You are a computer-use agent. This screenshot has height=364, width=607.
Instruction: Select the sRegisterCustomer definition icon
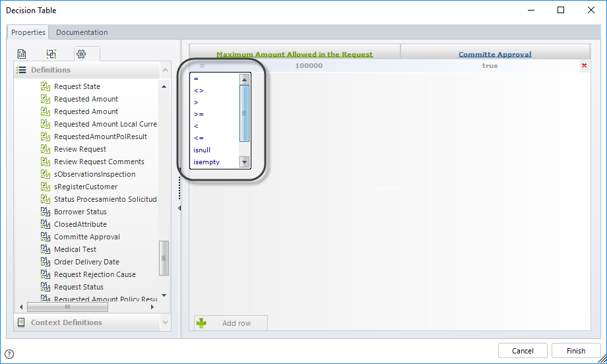[46, 187]
